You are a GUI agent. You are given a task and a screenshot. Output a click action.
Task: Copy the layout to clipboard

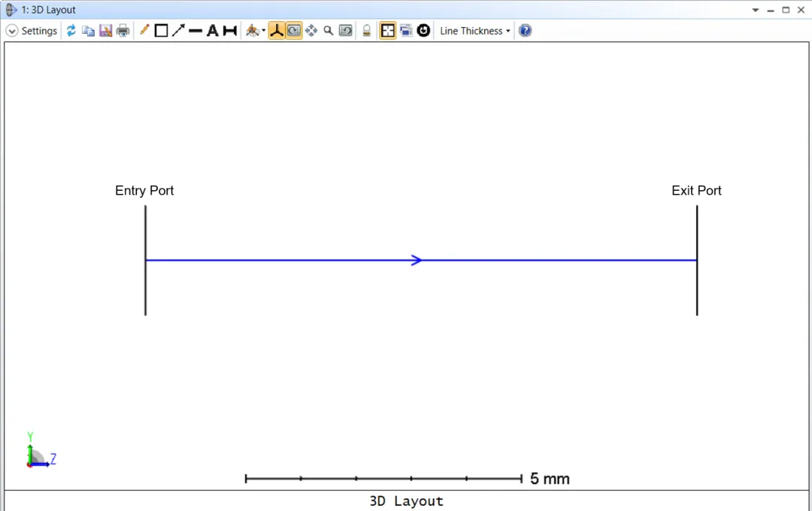pyautogui.click(x=88, y=31)
